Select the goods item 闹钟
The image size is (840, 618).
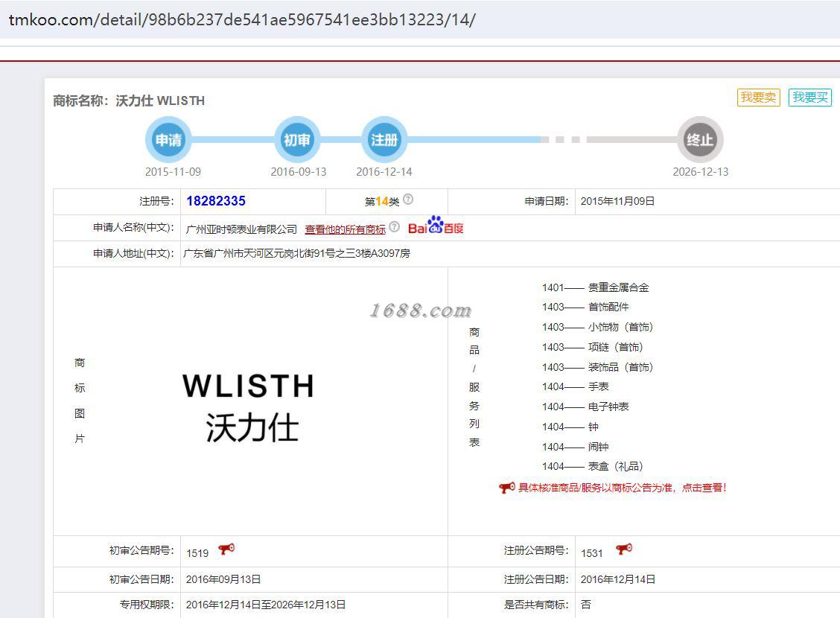[599, 447]
